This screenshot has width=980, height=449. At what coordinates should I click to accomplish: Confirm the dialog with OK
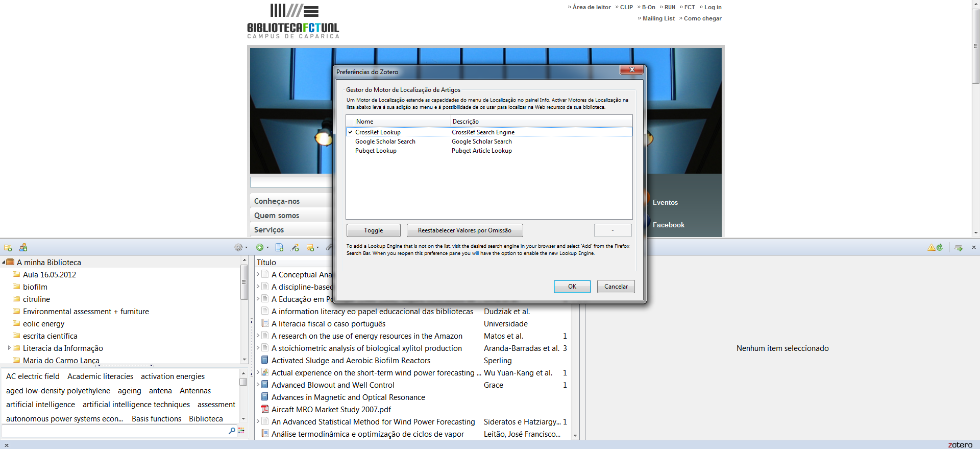[x=572, y=287]
